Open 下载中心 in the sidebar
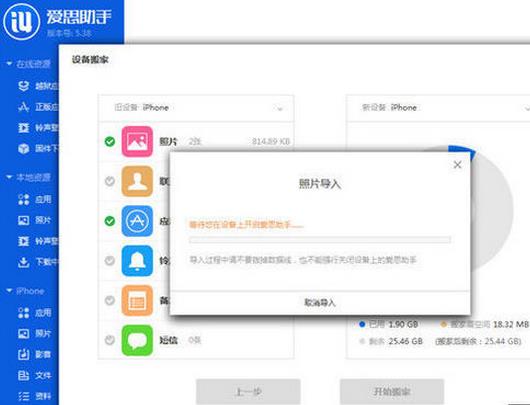530x405 pixels. tap(38, 262)
